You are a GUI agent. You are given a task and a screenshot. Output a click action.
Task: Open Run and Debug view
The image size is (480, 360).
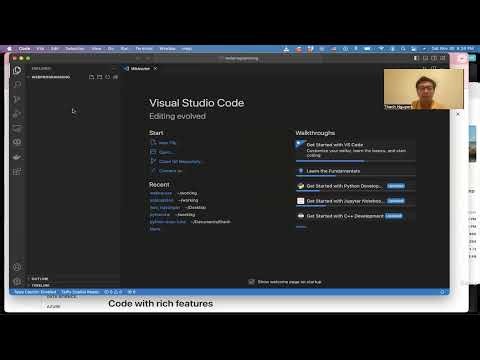17,114
